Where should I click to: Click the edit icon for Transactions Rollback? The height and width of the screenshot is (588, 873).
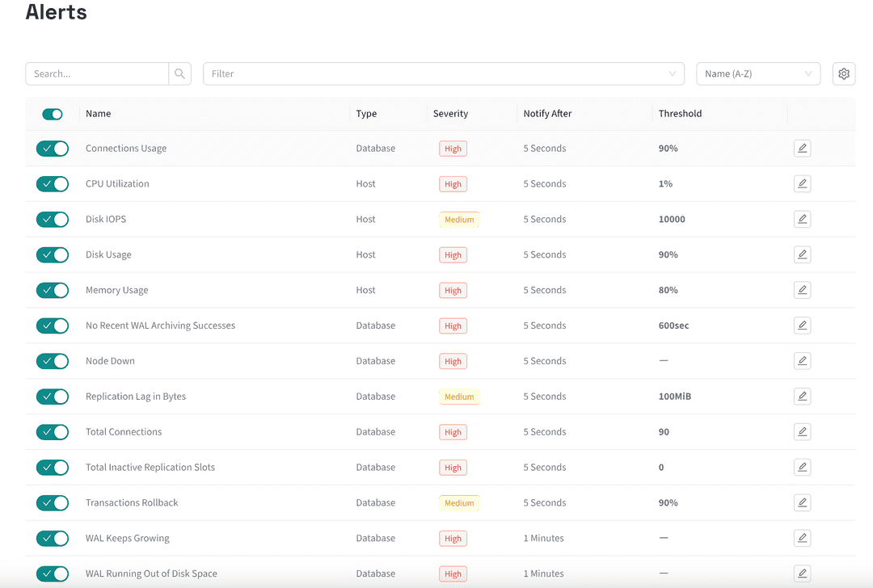[802, 502]
